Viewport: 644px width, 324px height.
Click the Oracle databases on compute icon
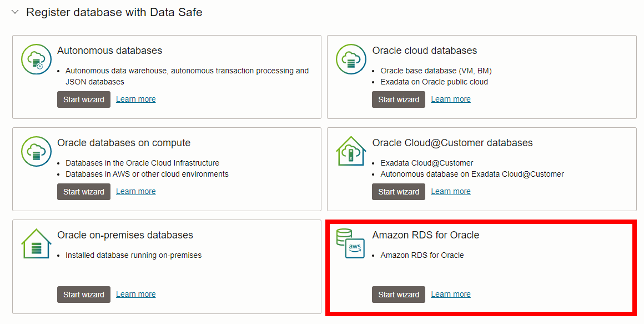[36, 151]
